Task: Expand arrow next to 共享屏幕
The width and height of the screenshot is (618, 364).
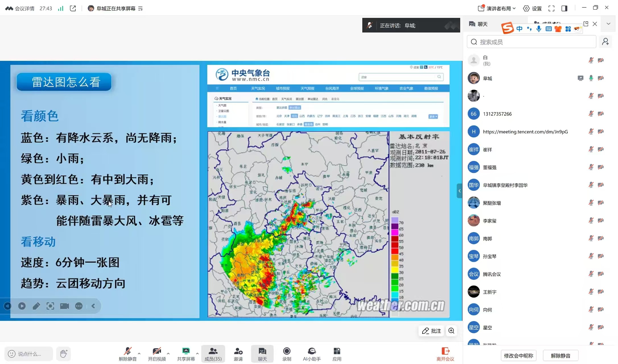Action: (197, 353)
